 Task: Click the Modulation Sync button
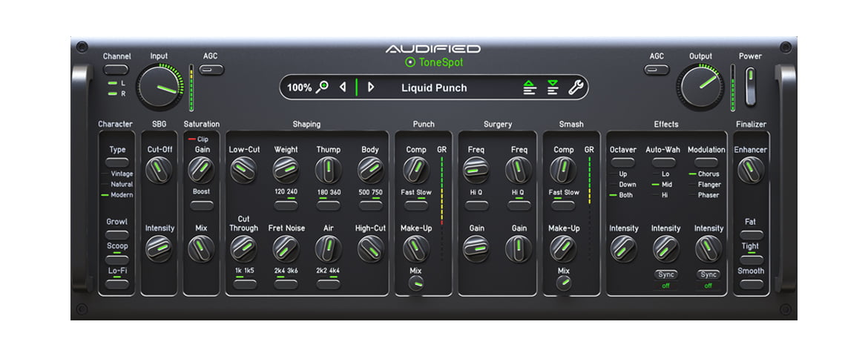pyautogui.click(x=708, y=274)
